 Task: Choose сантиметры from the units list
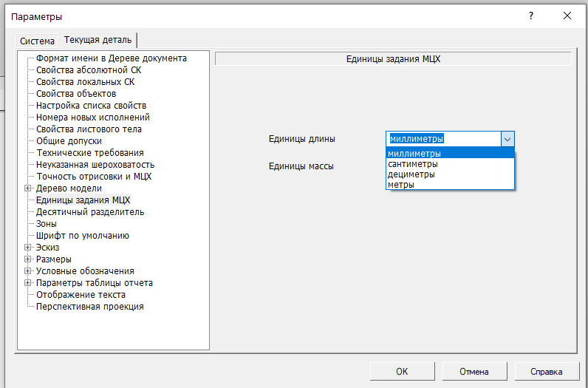pos(413,164)
